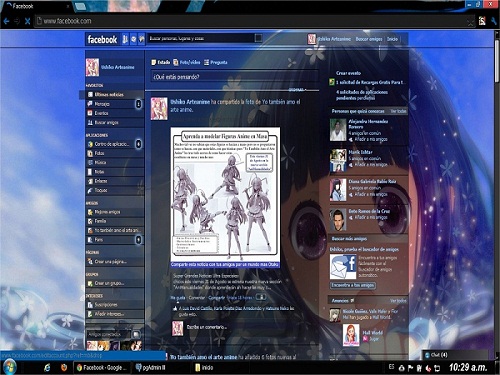
Task: Open Notas app in the sidebar
Action: [115, 172]
